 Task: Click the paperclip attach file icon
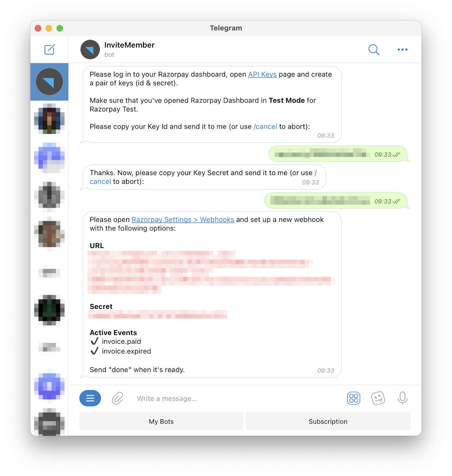[117, 398]
